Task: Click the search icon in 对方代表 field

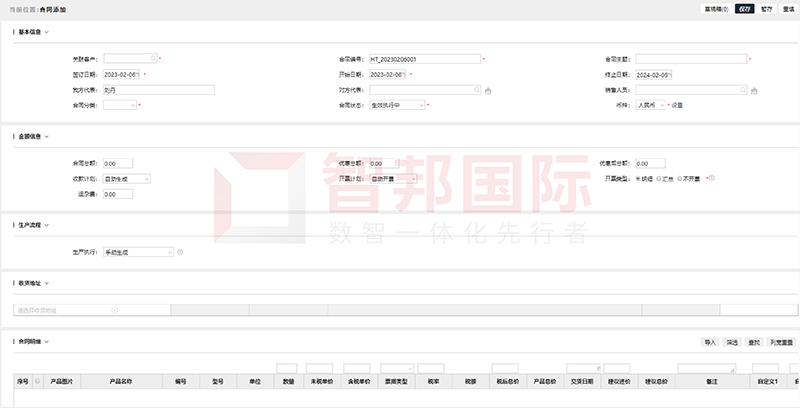Action: tap(477, 90)
